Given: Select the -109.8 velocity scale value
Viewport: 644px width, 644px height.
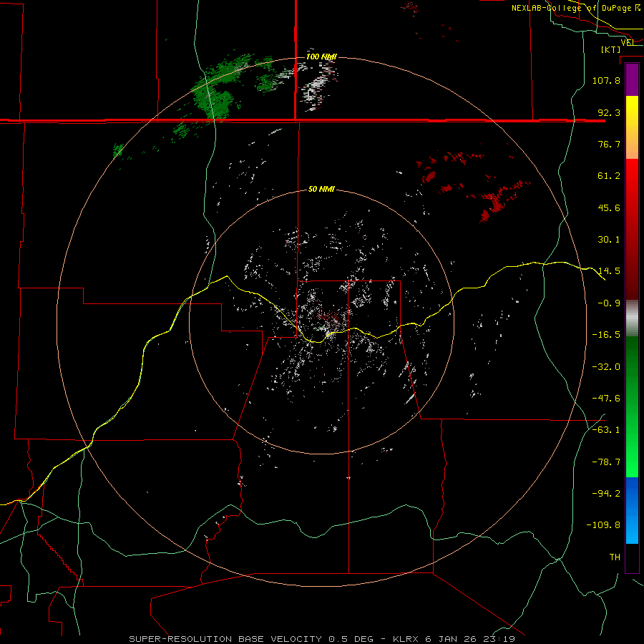Looking at the screenshot, I should 603,525.
